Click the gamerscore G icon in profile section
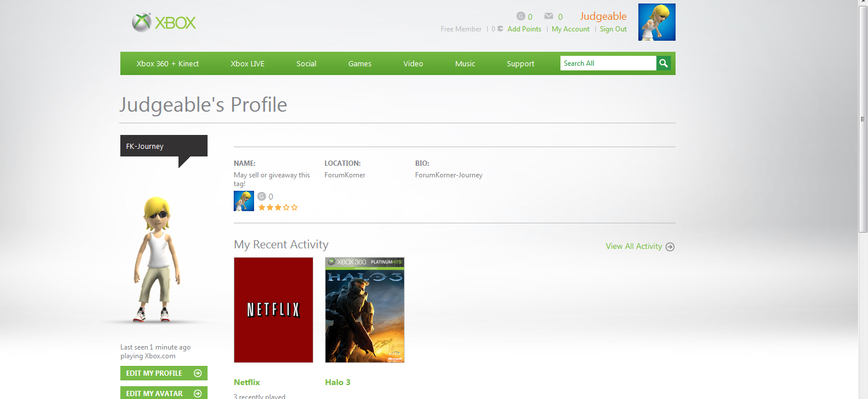 (262, 197)
